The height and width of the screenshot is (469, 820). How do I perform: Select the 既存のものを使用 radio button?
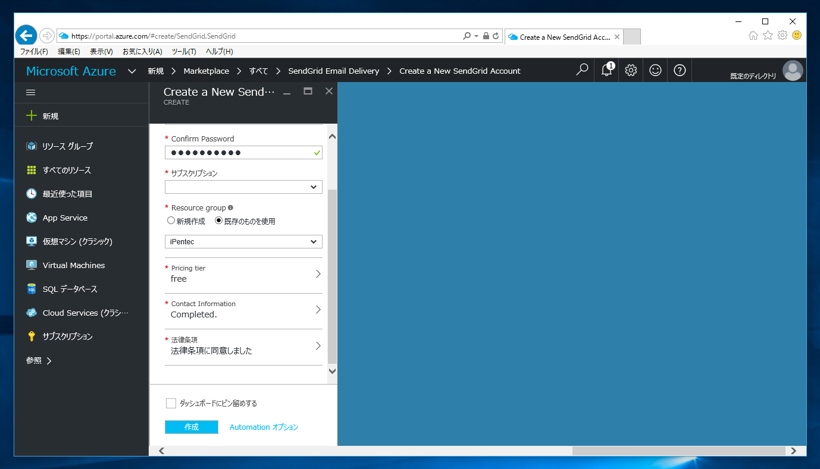(x=219, y=220)
